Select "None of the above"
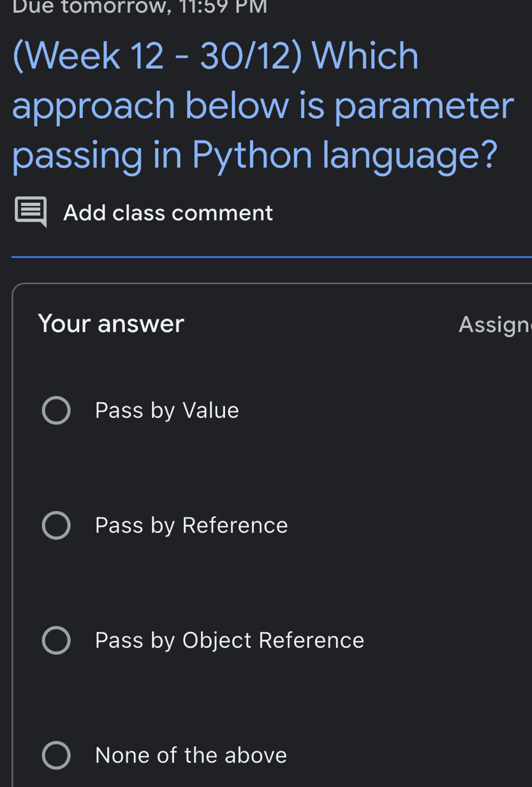The width and height of the screenshot is (532, 787). (x=56, y=754)
